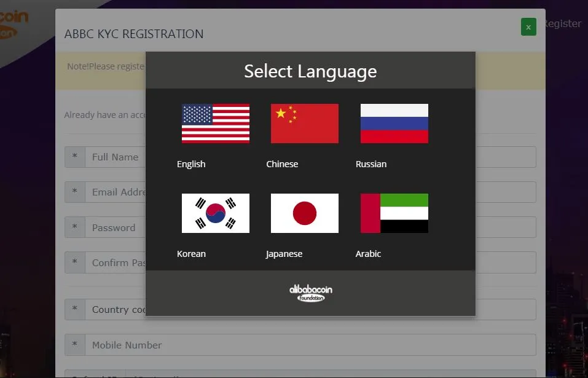Choose the China flag icon
The height and width of the screenshot is (378, 588).
click(305, 124)
